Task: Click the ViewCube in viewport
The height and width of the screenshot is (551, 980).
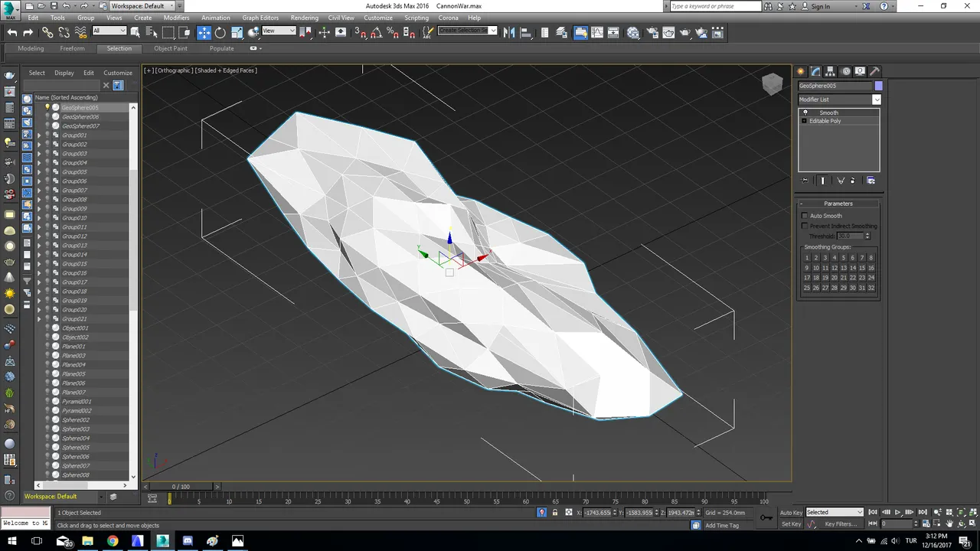Action: (x=772, y=83)
